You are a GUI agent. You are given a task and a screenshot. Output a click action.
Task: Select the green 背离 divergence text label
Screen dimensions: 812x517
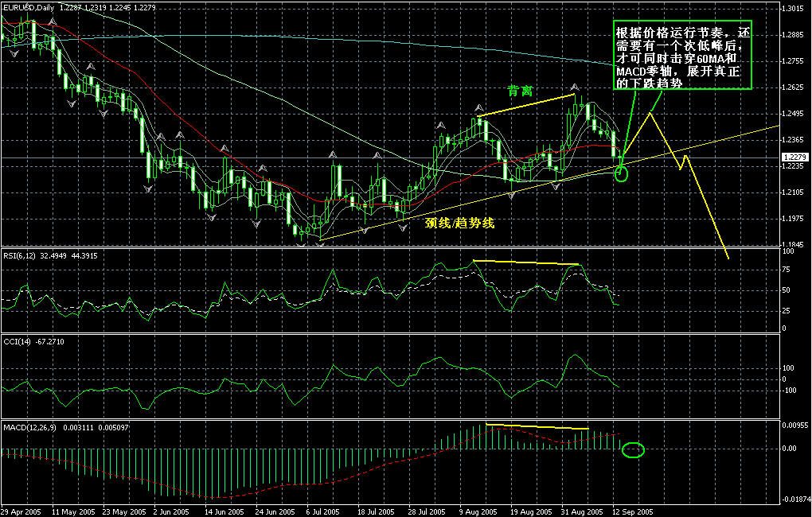tap(520, 91)
